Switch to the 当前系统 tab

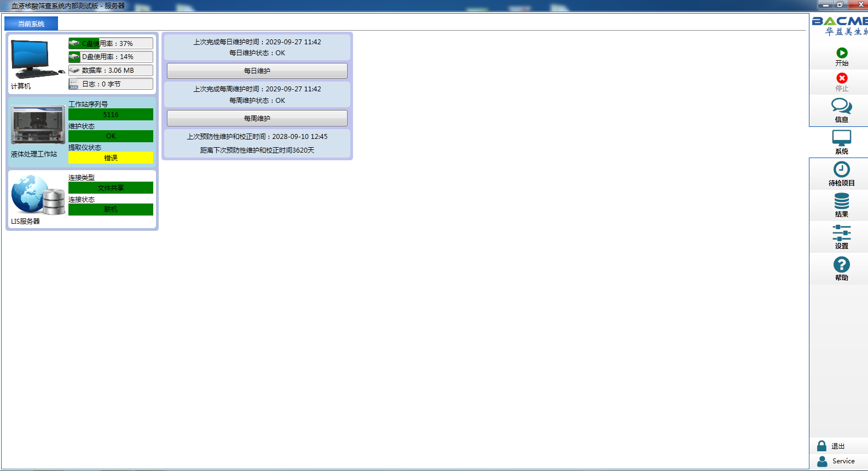tap(31, 24)
